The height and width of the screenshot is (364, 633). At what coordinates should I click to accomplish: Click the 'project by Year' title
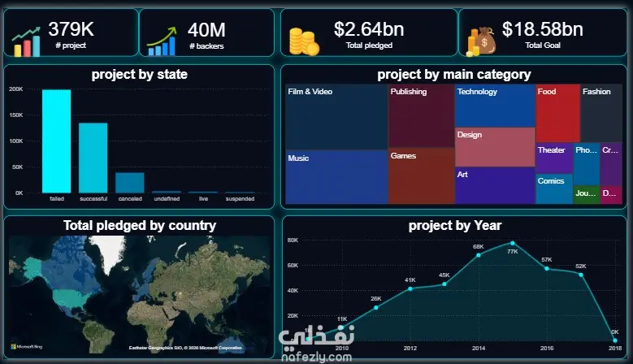click(x=454, y=225)
